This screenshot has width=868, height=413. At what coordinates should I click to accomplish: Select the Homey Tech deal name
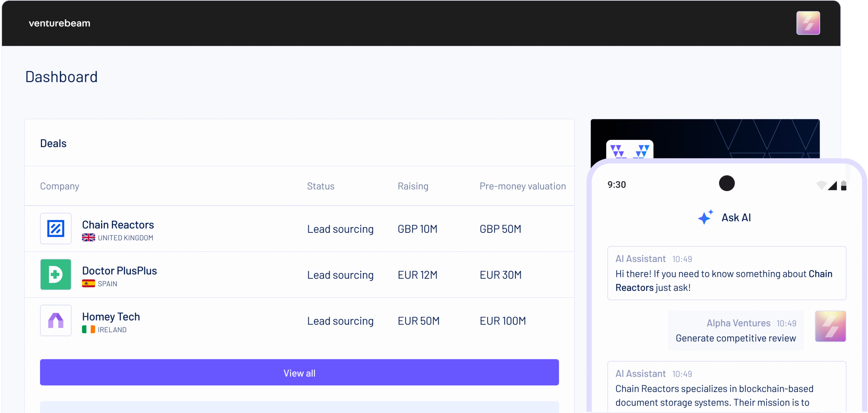[x=111, y=317]
